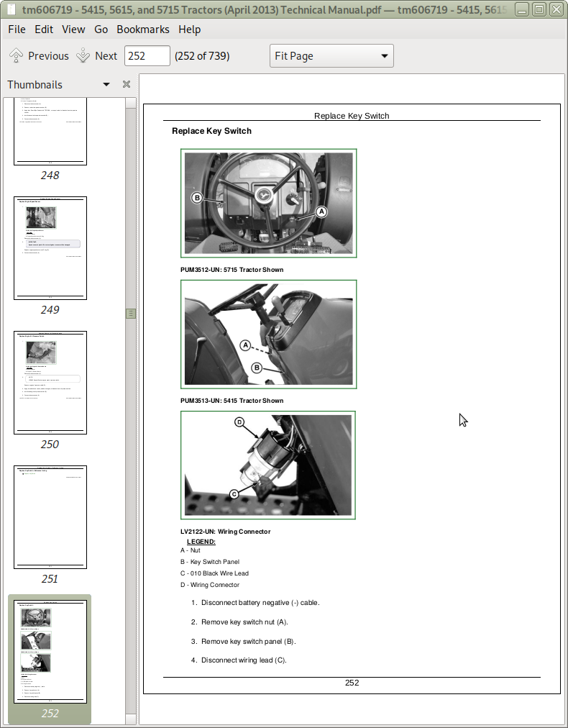Screen dimensions: 568x728
Task: Select page 251 thumbnail
Action: click(x=50, y=517)
